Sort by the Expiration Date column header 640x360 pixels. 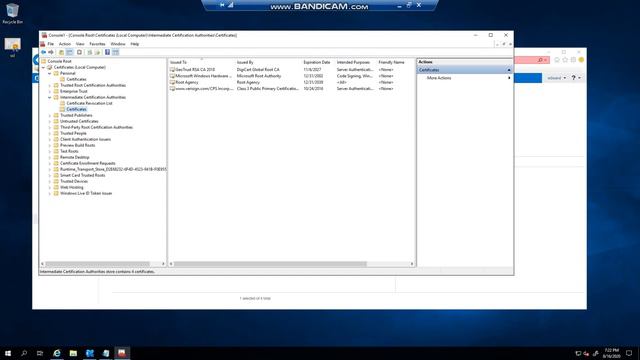318,62
